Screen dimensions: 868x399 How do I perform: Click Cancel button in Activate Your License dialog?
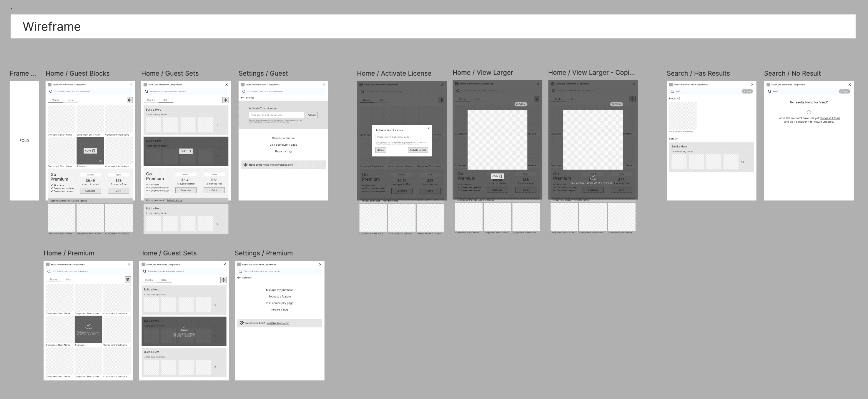click(x=380, y=150)
